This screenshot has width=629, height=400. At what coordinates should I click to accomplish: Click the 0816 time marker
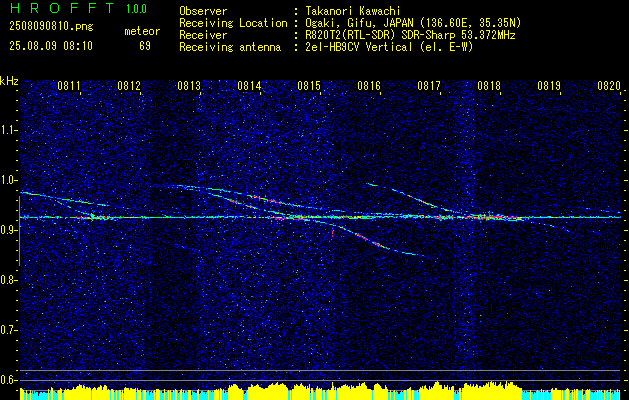[x=369, y=85]
